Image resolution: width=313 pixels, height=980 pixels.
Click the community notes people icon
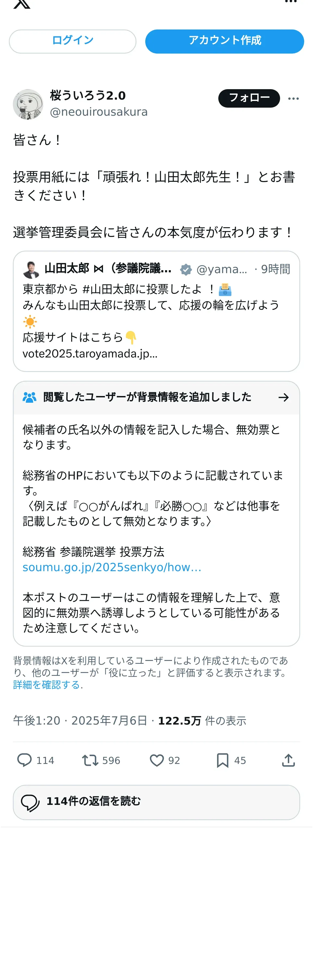29,397
